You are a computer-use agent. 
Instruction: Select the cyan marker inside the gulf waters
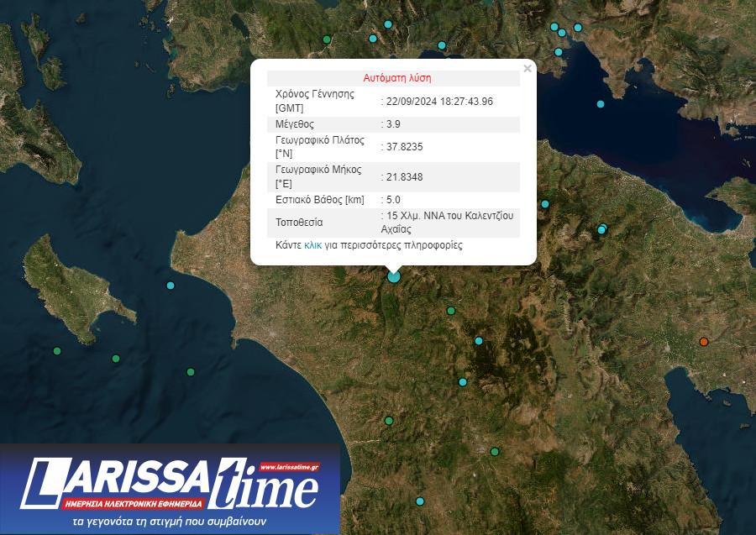click(601, 104)
